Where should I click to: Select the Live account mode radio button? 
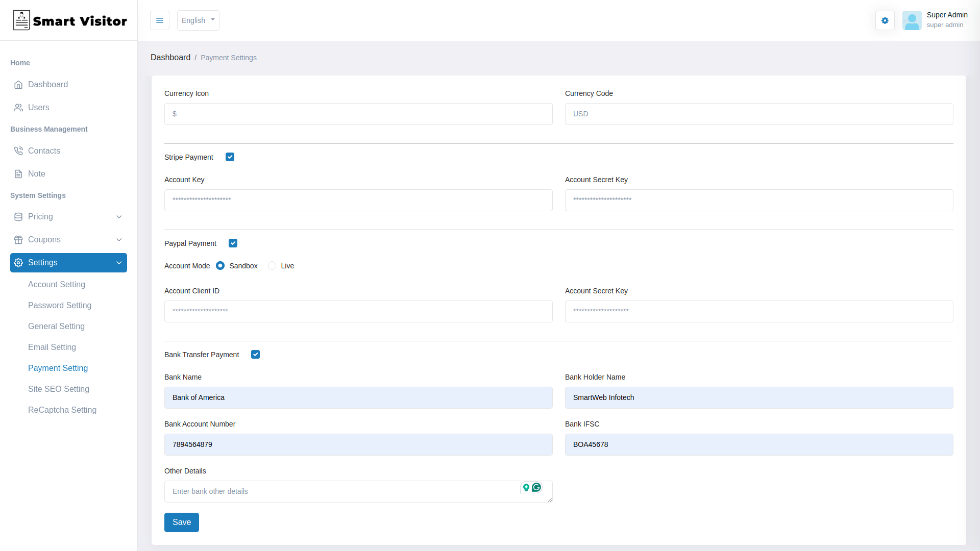point(272,265)
